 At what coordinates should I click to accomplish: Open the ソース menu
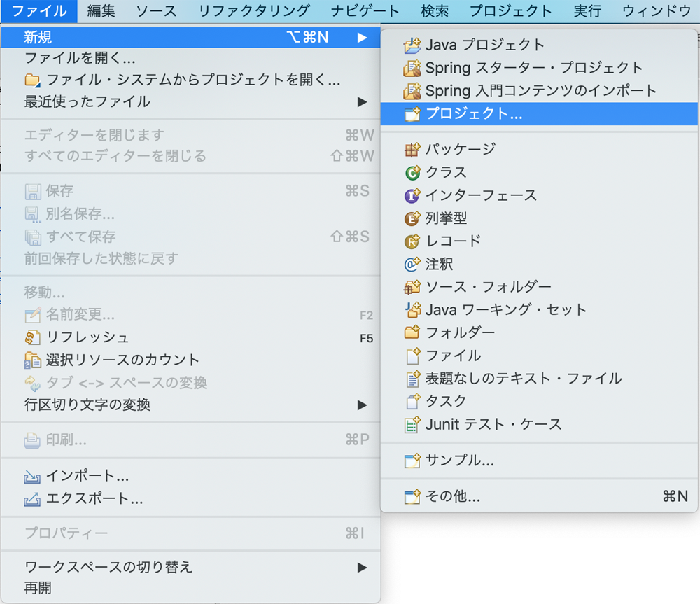pyautogui.click(x=156, y=11)
